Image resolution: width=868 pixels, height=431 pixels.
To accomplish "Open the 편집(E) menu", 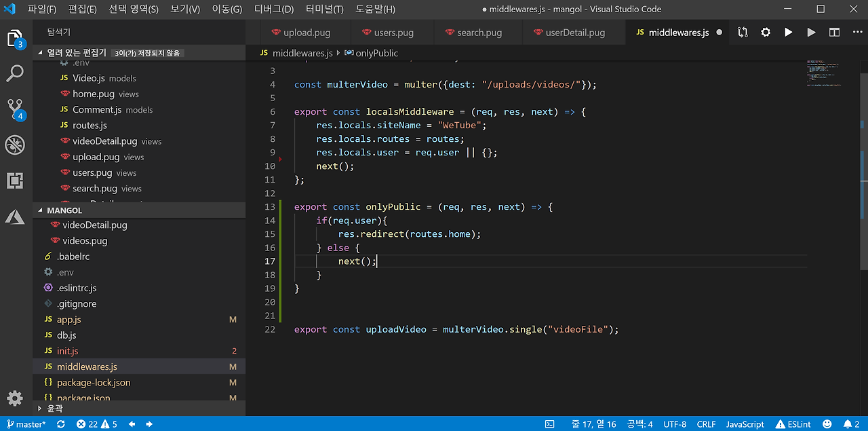I will pos(82,9).
